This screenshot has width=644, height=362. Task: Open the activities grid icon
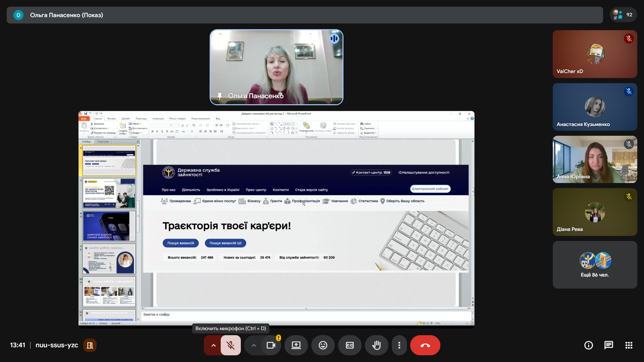coord(629,345)
